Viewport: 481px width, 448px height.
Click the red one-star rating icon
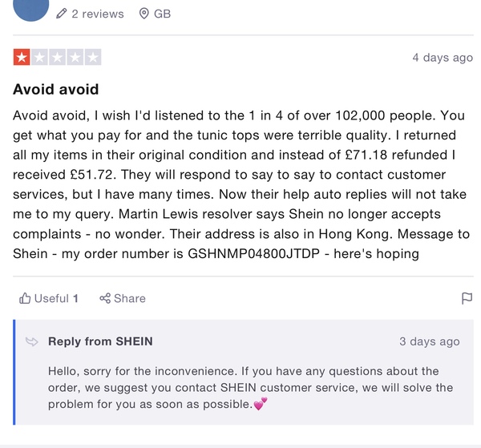pos(22,57)
